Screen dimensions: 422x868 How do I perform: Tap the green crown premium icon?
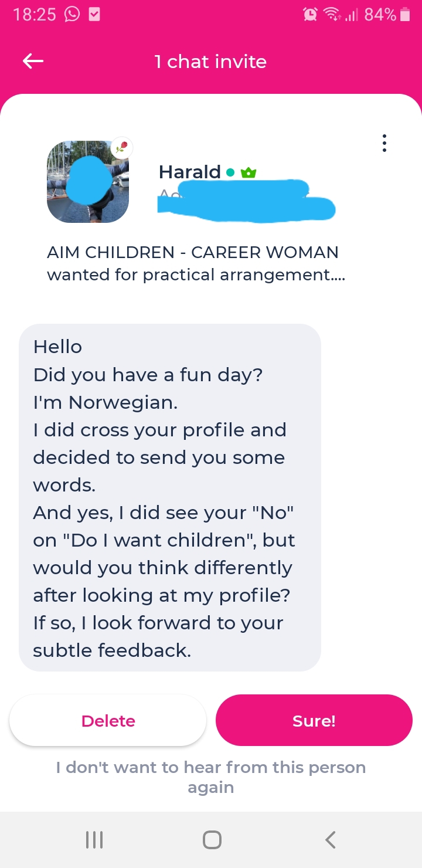[249, 172]
